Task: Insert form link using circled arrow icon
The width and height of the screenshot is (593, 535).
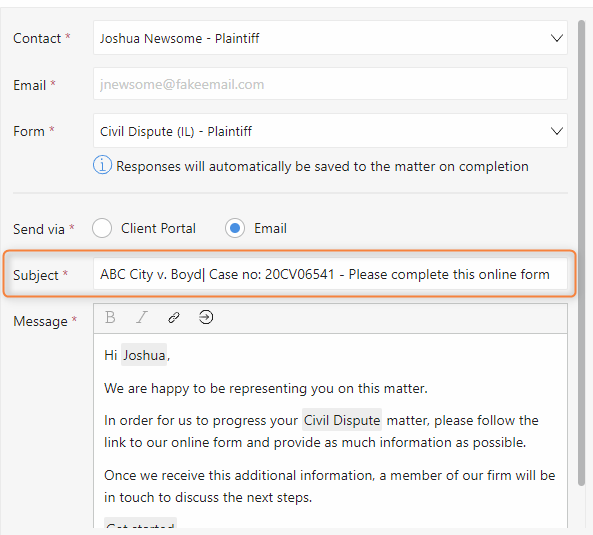Action: [206, 317]
